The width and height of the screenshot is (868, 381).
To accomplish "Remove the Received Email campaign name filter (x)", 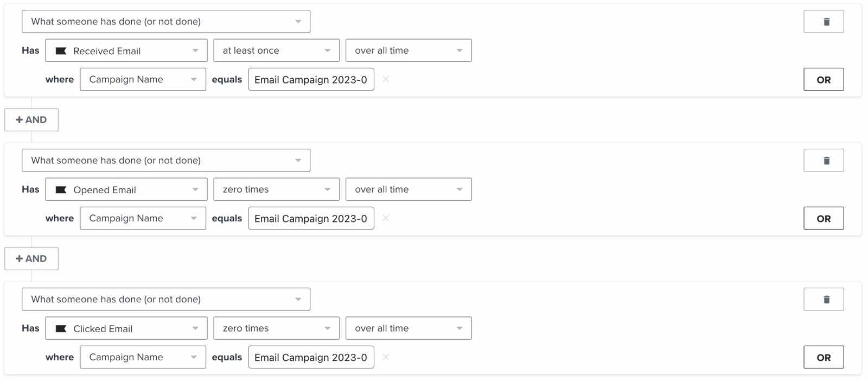I will 386,79.
